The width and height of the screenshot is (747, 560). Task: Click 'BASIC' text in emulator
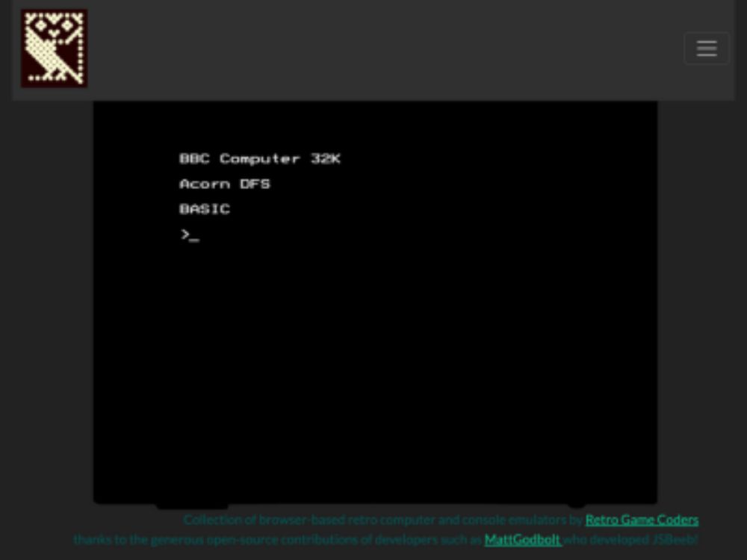pos(205,209)
